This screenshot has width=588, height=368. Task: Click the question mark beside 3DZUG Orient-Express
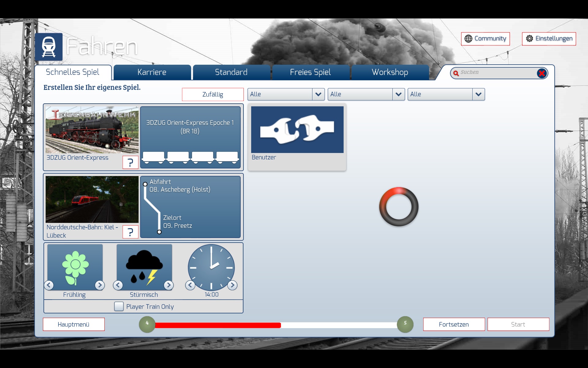pos(130,162)
